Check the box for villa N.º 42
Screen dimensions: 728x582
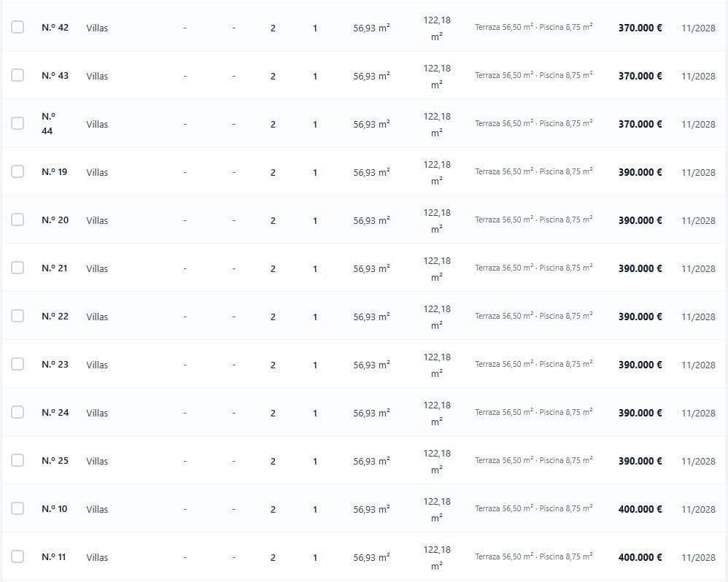coord(18,27)
